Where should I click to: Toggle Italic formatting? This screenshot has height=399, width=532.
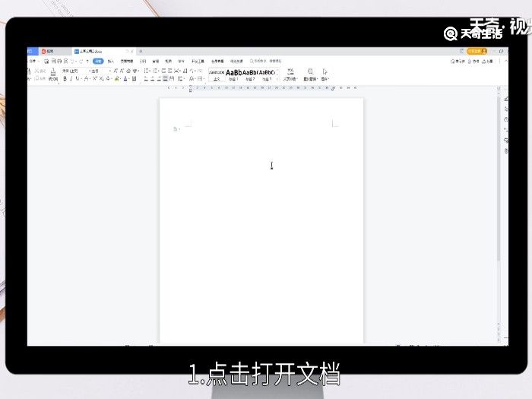(71, 79)
